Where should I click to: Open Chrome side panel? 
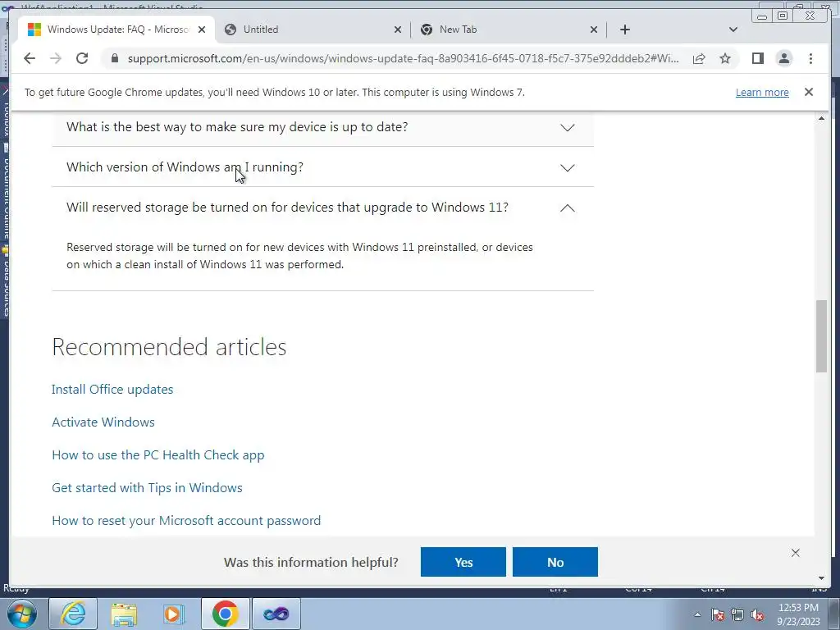point(757,58)
